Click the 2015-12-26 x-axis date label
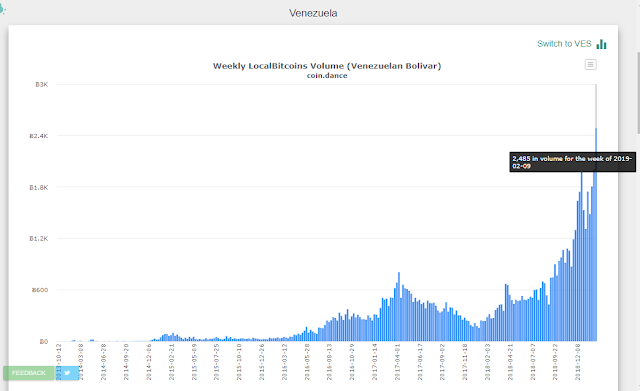640x391 pixels. (262, 362)
